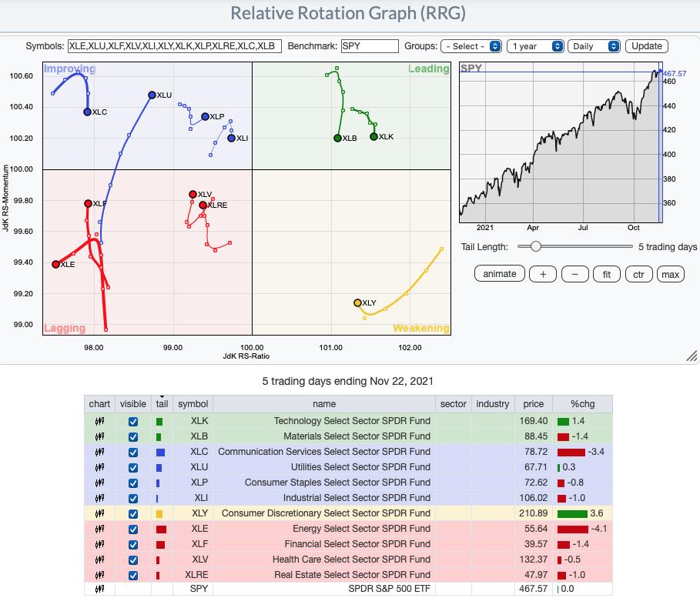
Task: Click the XLY yellow tail swatch
Action: pos(159,513)
